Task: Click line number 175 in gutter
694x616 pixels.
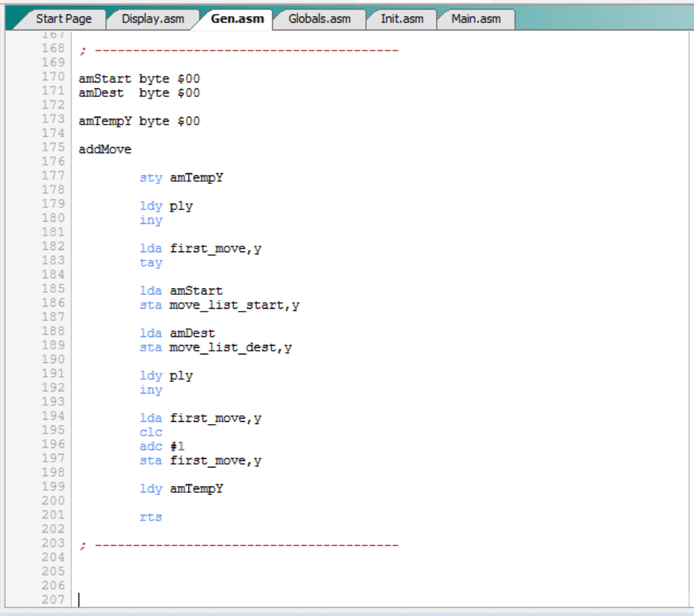Action: point(53,149)
